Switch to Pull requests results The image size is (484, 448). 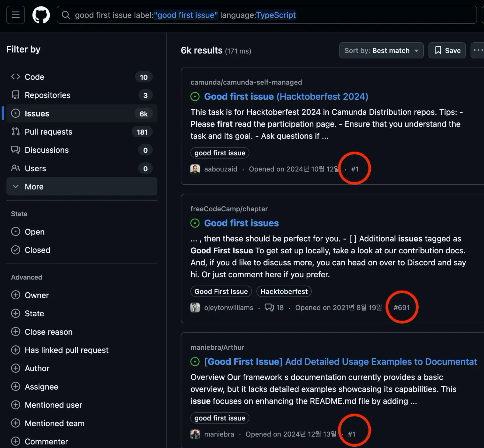[x=82, y=132]
